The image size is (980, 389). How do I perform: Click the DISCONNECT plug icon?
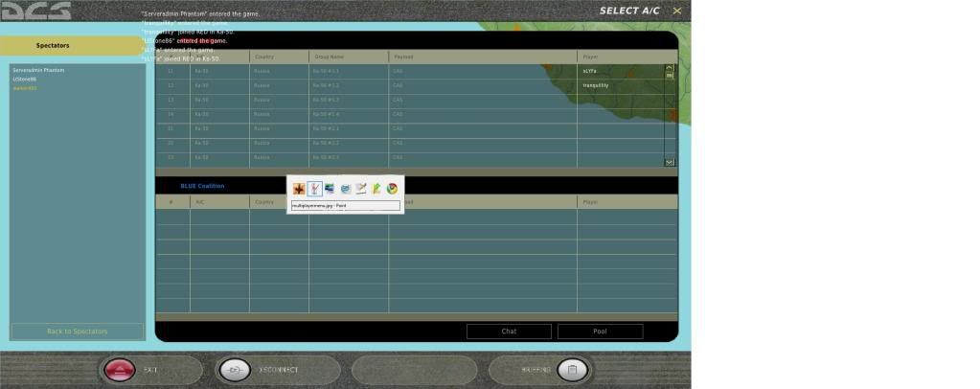click(x=235, y=370)
